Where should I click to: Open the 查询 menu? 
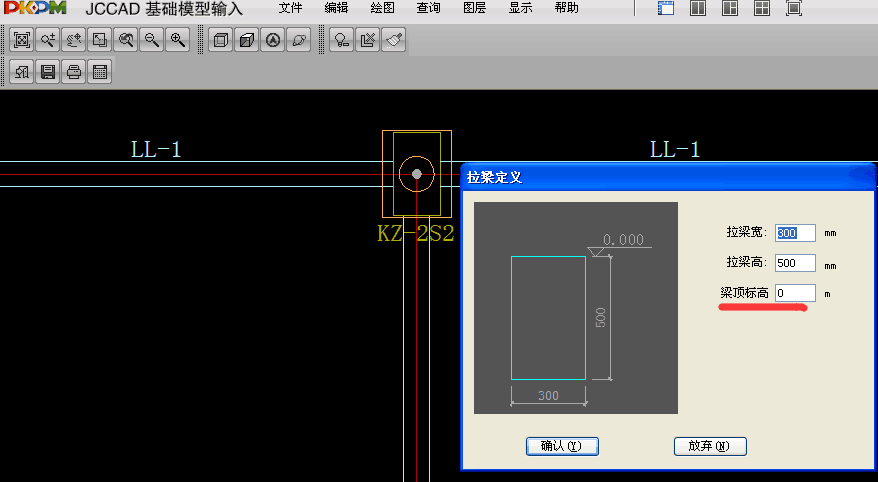pos(428,8)
